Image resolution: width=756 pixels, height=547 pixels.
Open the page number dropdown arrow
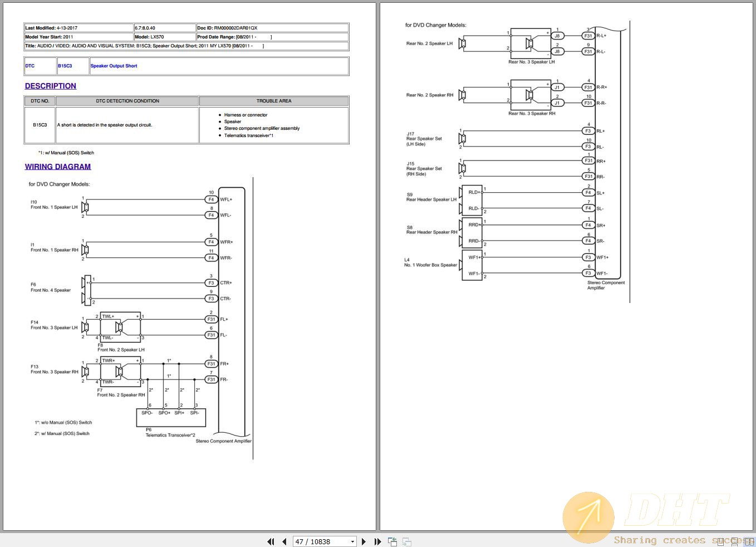352,541
